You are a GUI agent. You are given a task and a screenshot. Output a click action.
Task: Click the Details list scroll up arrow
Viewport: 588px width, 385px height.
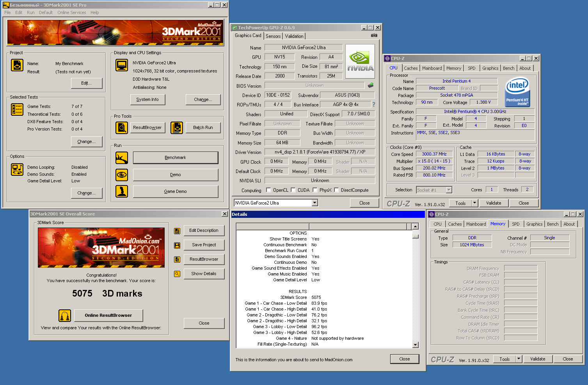click(x=416, y=227)
